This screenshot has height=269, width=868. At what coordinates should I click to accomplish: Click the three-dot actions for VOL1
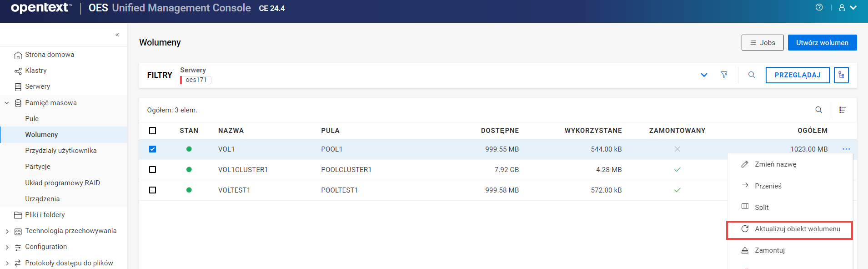tap(846, 149)
